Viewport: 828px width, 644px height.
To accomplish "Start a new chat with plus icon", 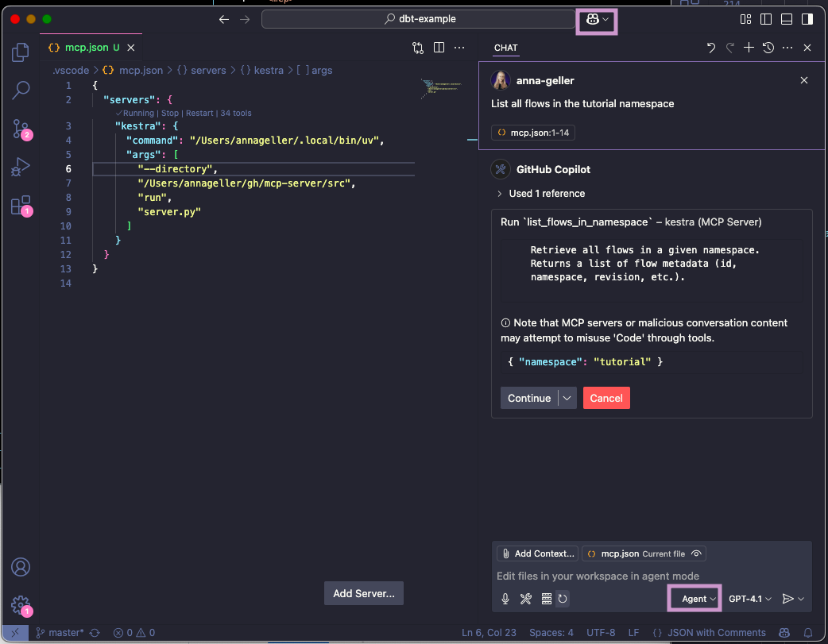I will pos(749,48).
